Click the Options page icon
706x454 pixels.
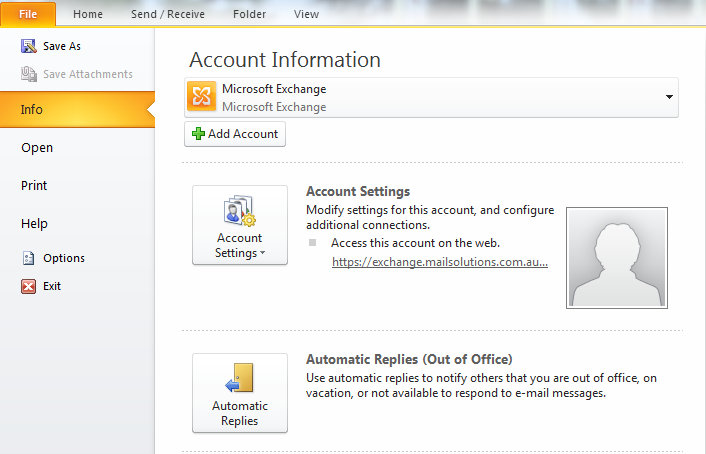[28, 258]
